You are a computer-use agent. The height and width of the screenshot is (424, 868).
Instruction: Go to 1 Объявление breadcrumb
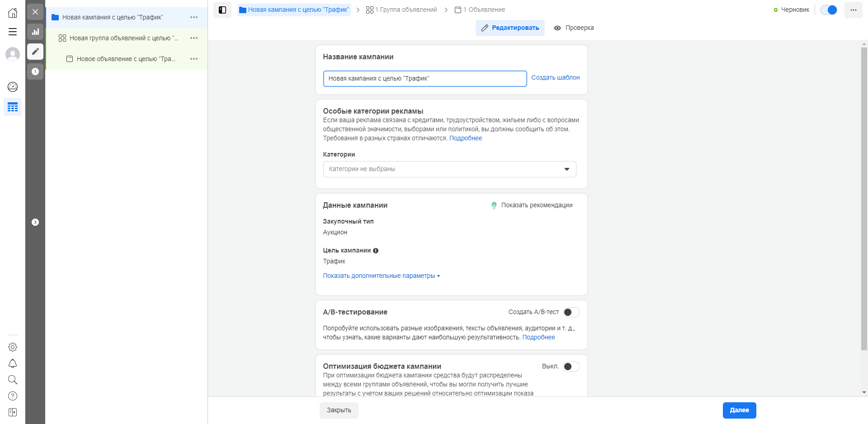coord(480,10)
